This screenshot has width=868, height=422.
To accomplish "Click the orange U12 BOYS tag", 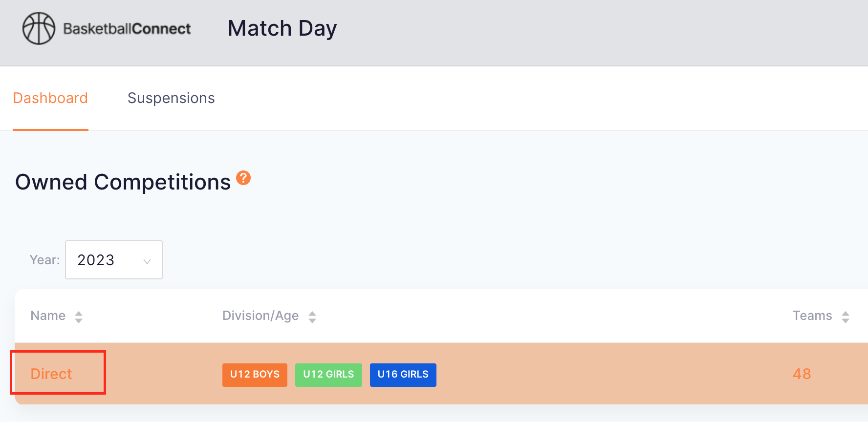I will point(255,375).
